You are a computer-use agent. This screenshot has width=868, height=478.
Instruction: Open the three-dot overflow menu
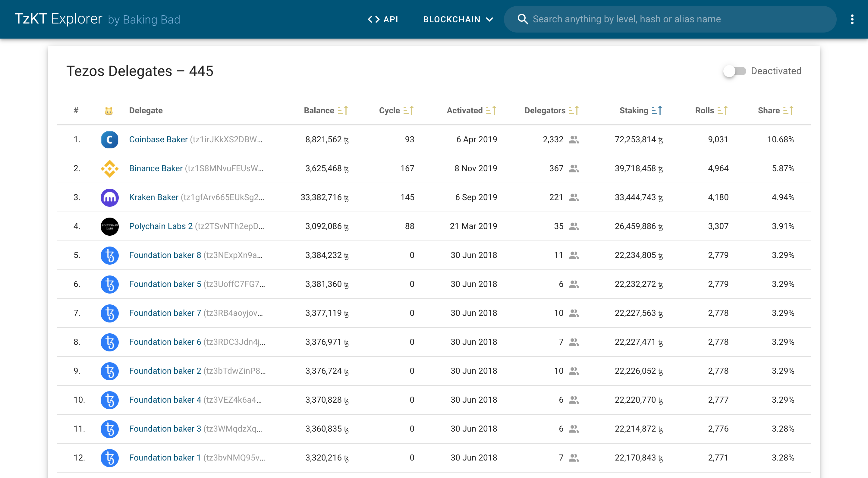click(x=852, y=19)
